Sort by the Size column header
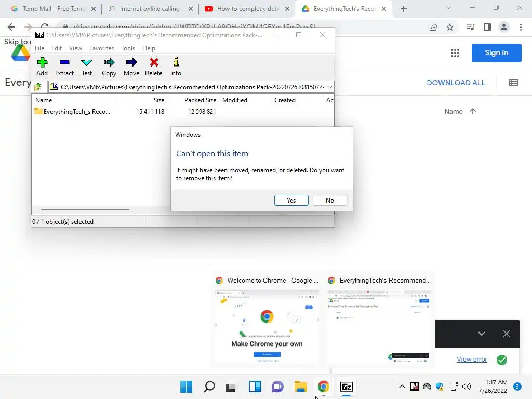This screenshot has height=399, width=532. tap(141, 100)
